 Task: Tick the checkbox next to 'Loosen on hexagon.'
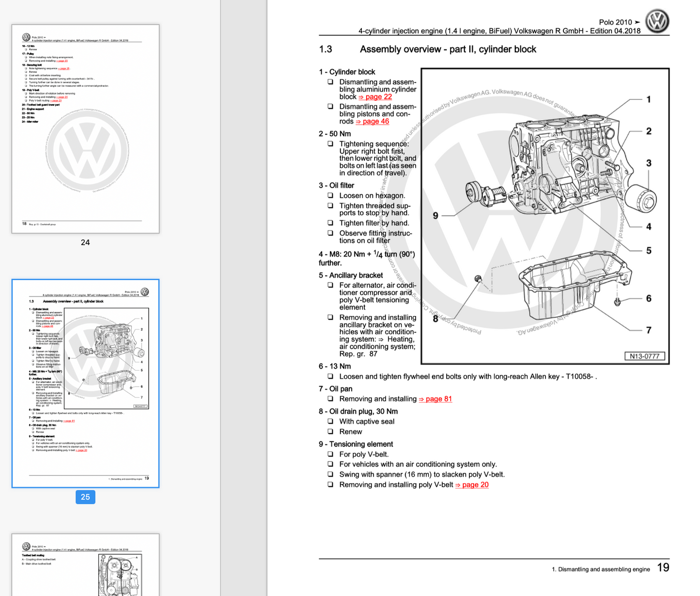click(x=330, y=196)
